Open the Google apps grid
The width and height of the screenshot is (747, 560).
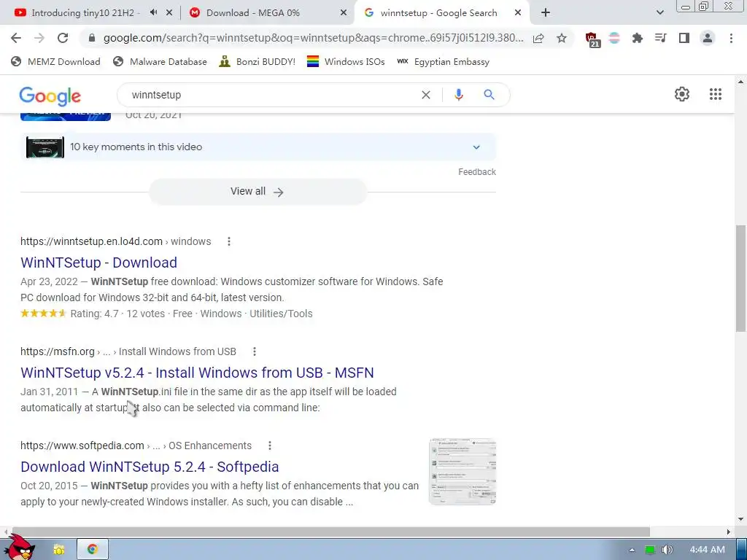click(716, 94)
